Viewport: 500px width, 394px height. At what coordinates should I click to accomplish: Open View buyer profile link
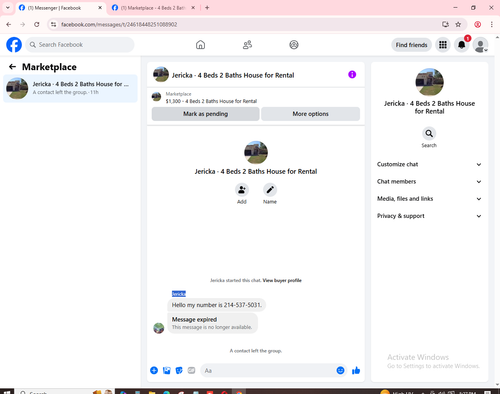pyautogui.click(x=282, y=280)
